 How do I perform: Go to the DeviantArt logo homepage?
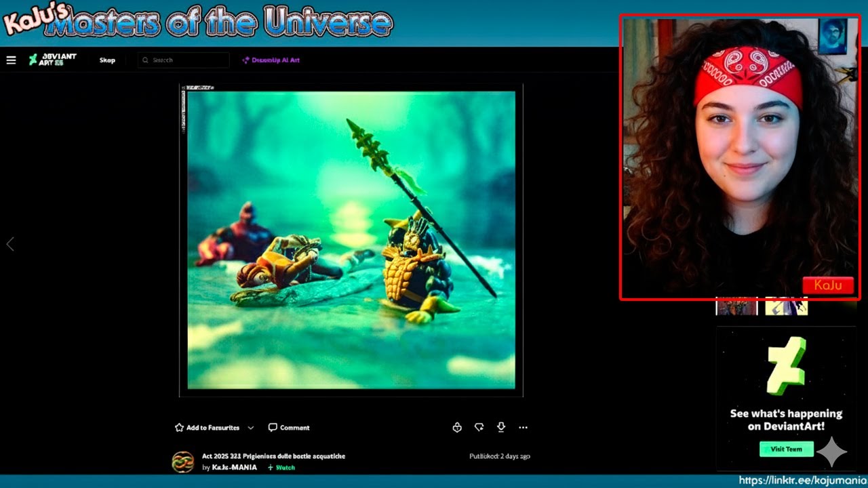click(53, 60)
